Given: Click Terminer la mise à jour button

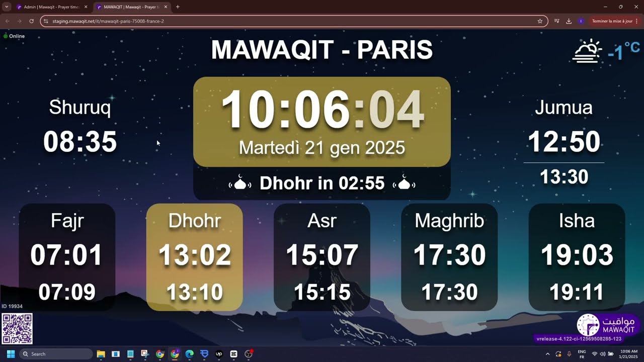Looking at the screenshot, I should (612, 21).
